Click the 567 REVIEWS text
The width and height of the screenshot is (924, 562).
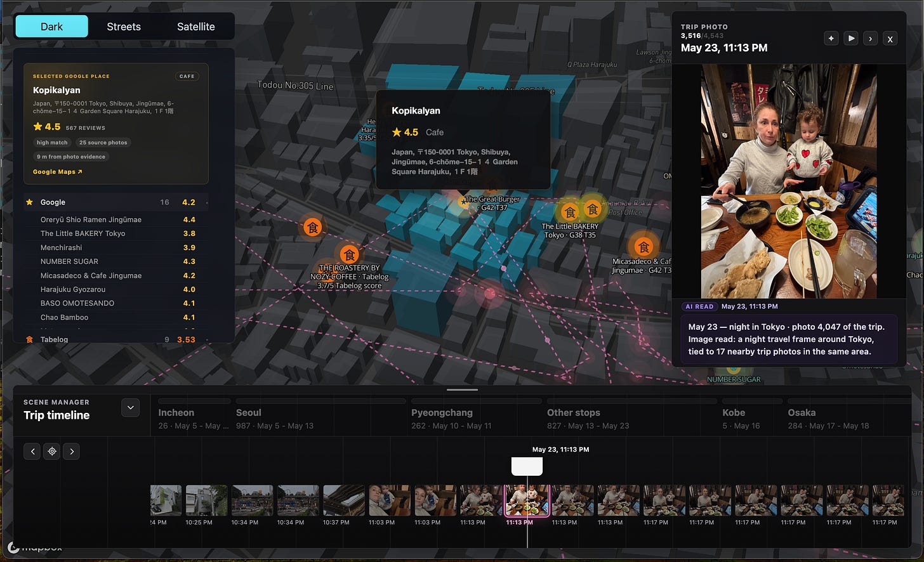[86, 128]
